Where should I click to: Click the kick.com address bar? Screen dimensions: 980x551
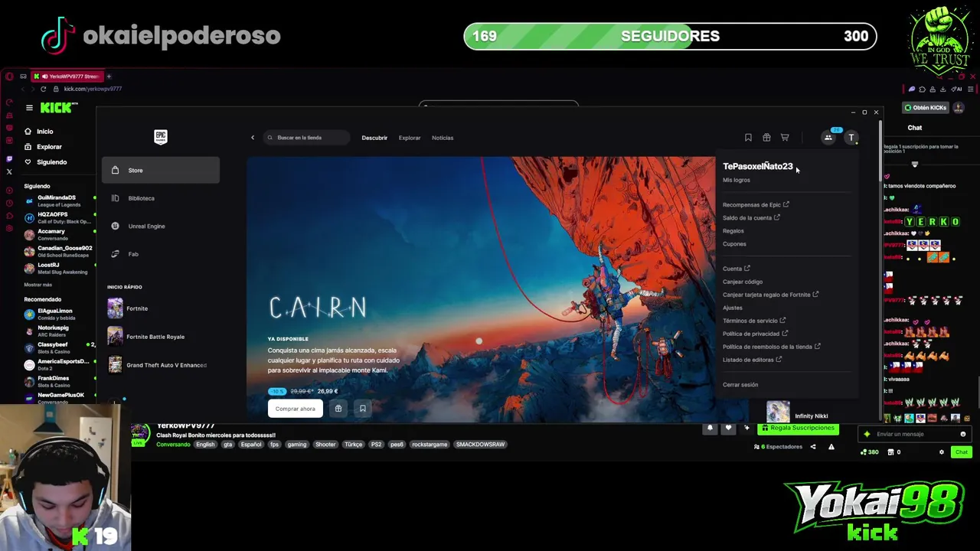click(93, 89)
